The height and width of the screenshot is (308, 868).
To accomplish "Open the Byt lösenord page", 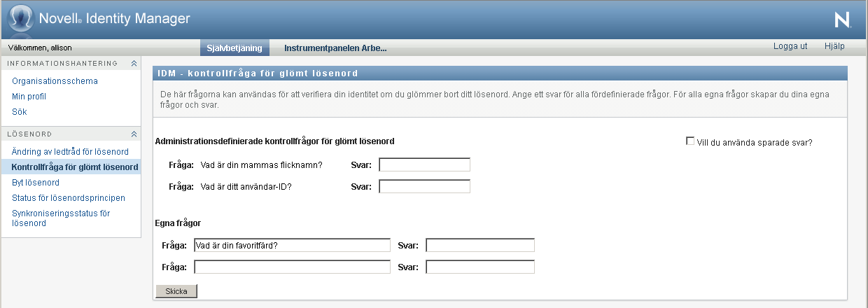I will (x=36, y=183).
